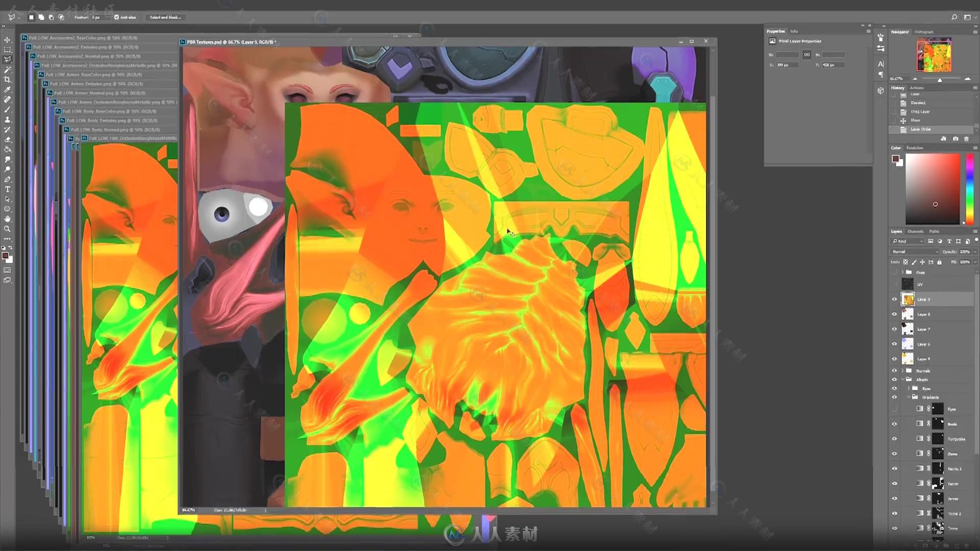Delete current state in History panel

tap(966, 139)
